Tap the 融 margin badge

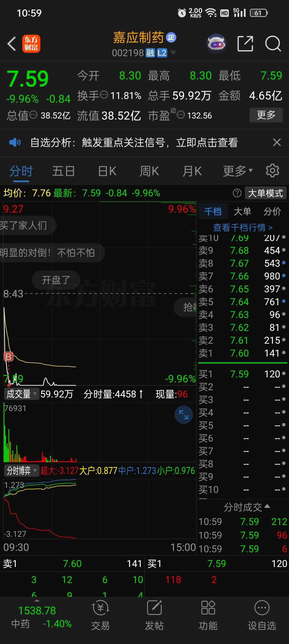[150, 53]
